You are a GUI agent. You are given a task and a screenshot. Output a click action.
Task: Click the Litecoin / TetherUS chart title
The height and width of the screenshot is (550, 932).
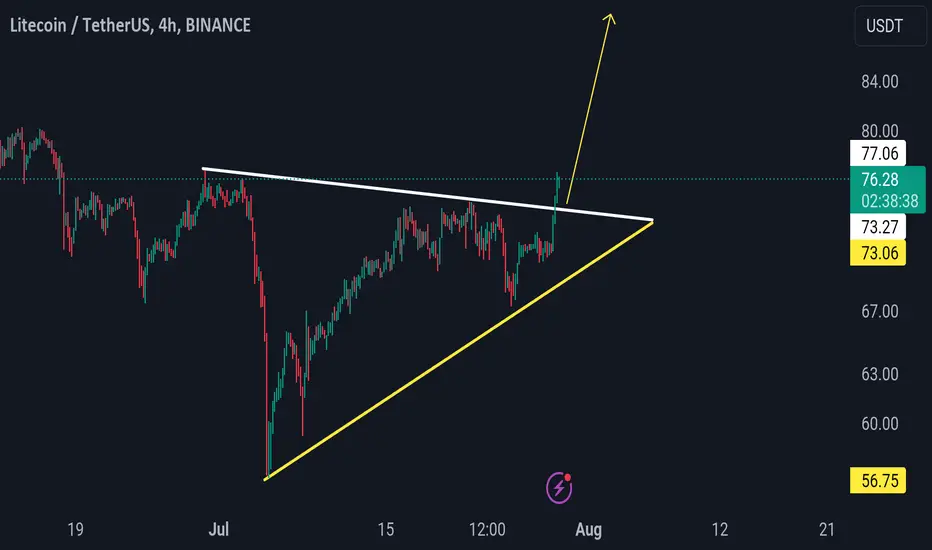tap(130, 25)
